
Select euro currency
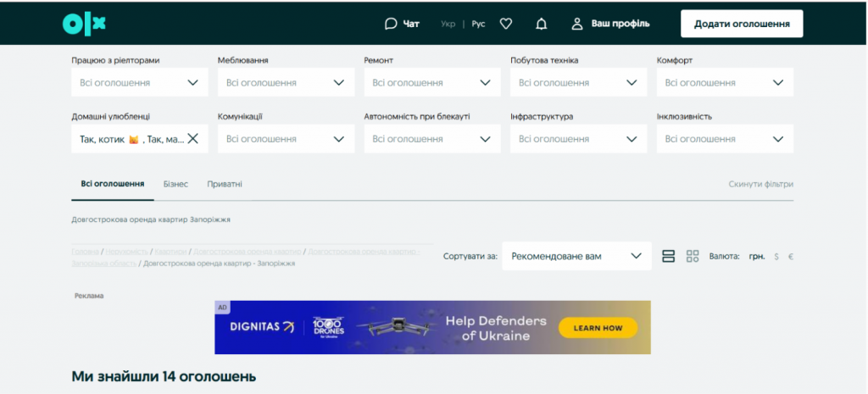tap(791, 256)
